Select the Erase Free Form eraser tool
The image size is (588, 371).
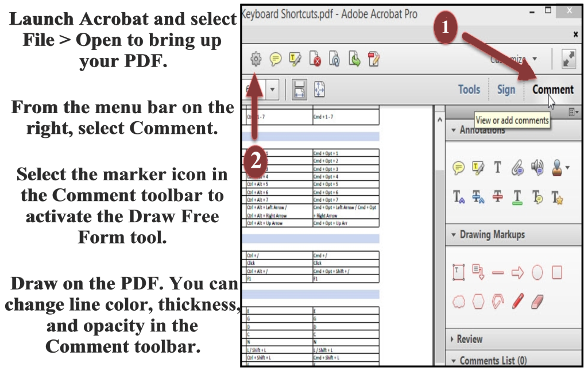(537, 302)
